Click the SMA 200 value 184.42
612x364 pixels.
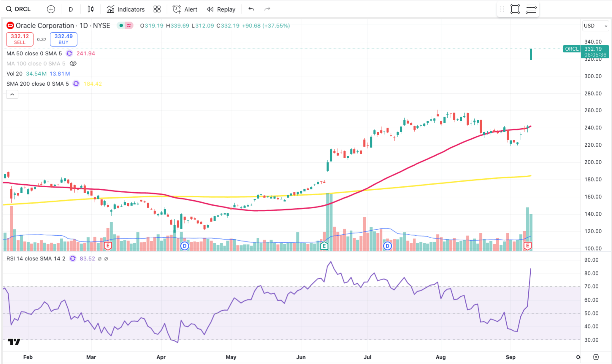click(x=93, y=84)
